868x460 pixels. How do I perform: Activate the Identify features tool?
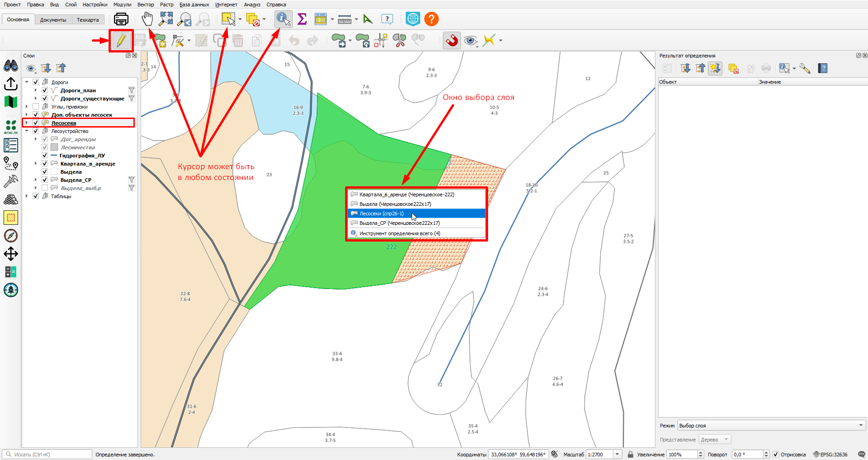coord(284,19)
